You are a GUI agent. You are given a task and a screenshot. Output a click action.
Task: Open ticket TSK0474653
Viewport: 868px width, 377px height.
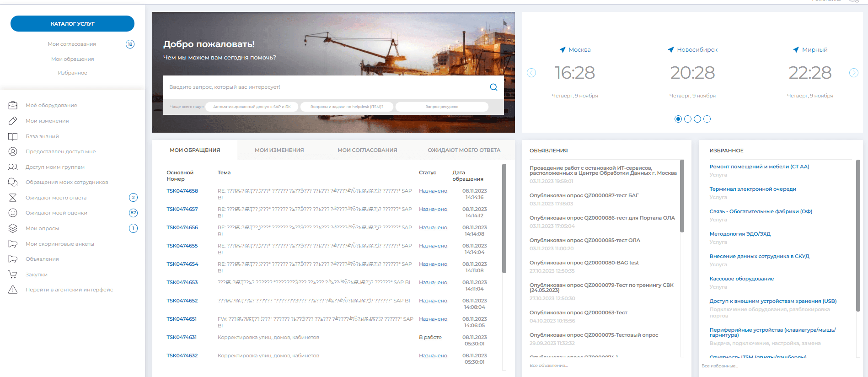click(x=182, y=282)
